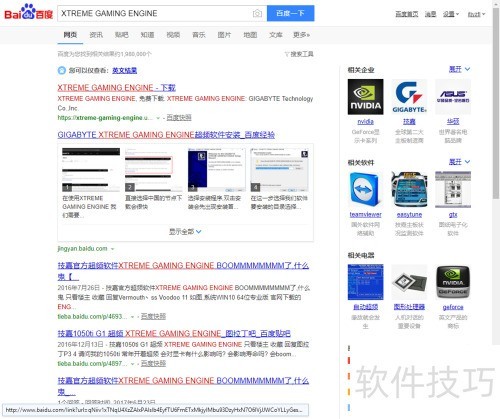Expand dropdown beside tieba.baidu.com/p/4897 URL
The image size is (500, 419).
[x=132, y=364]
